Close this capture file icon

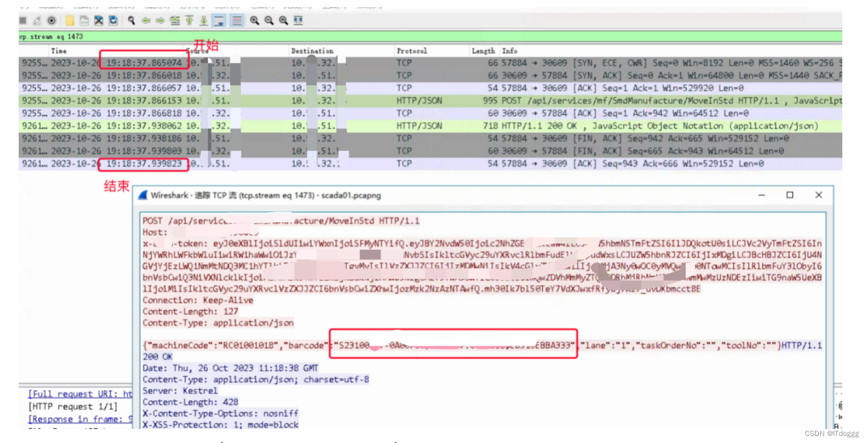pos(99,20)
